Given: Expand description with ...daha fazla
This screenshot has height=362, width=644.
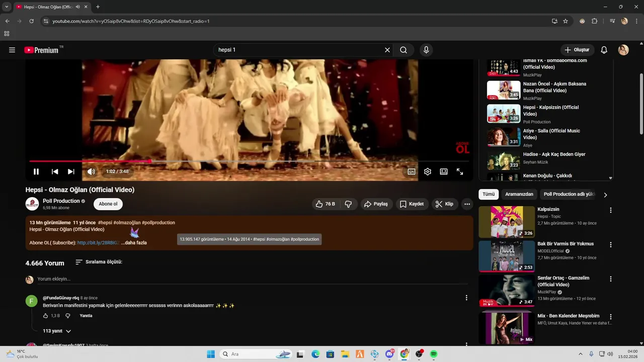Looking at the screenshot, I should click(x=134, y=243).
